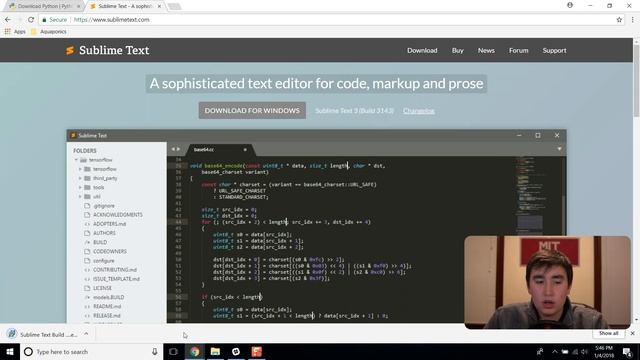640x360 pixels.
Task: Open Chrome profile avatar icon
Action: (x=570, y=5)
